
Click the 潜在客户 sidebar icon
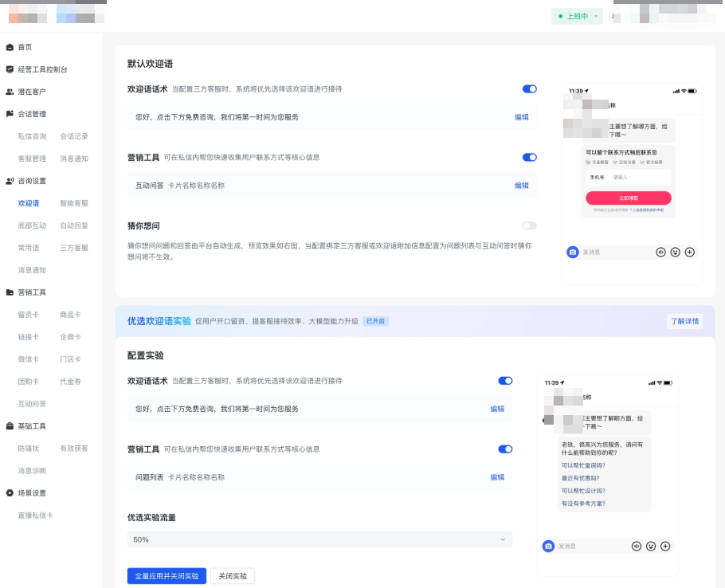tap(8, 91)
